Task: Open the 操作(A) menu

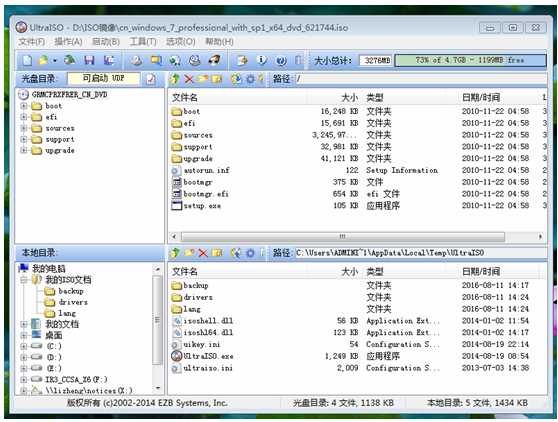Action: coord(68,42)
